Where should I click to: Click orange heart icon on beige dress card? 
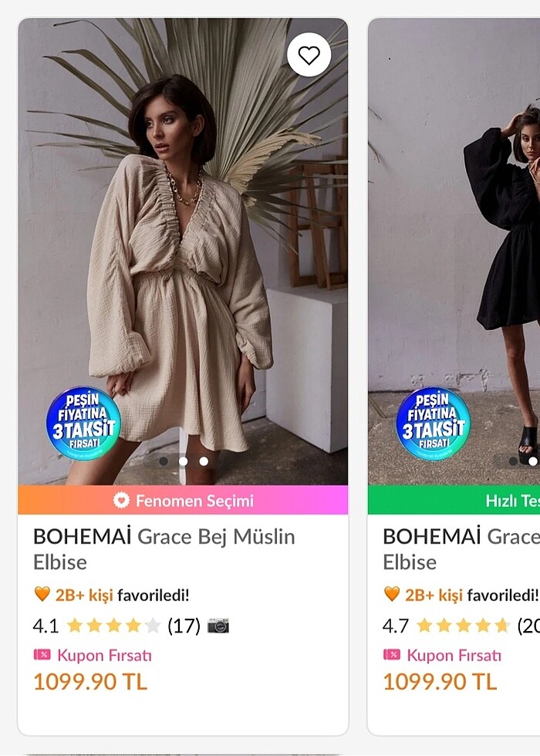pos(42,595)
